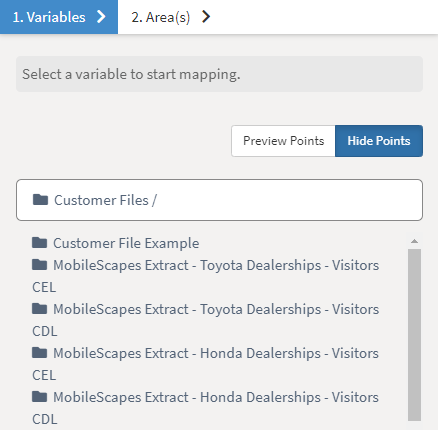Viewport: 438px width, 430px height.
Task: Select the Preview Points toggle
Action: click(x=283, y=141)
